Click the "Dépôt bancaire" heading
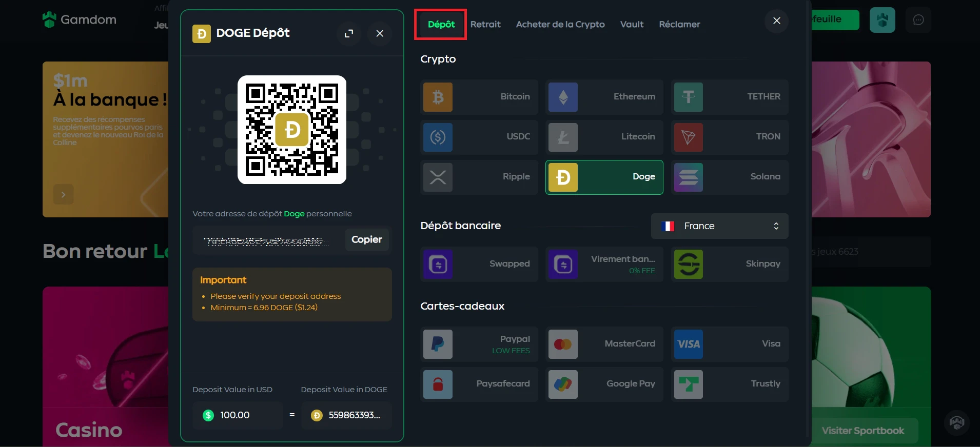This screenshot has width=980, height=447. coord(461,226)
